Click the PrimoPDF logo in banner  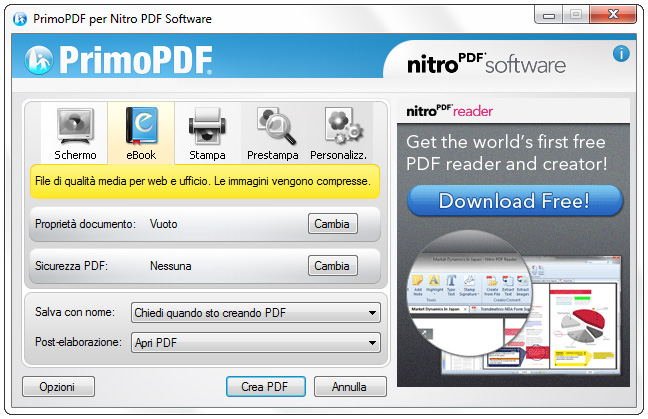[x=119, y=60]
